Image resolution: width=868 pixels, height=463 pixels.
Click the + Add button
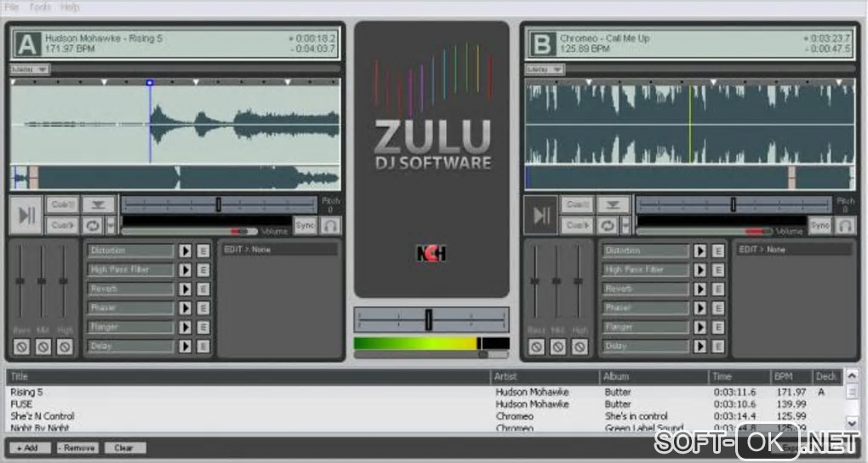click(28, 448)
